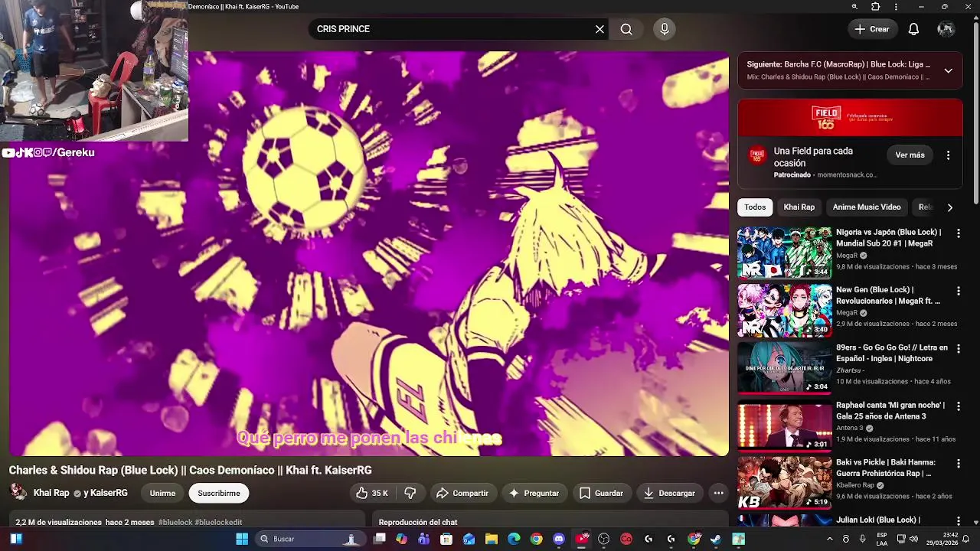
Task: Open options for the Field ad
Action: click(x=948, y=155)
